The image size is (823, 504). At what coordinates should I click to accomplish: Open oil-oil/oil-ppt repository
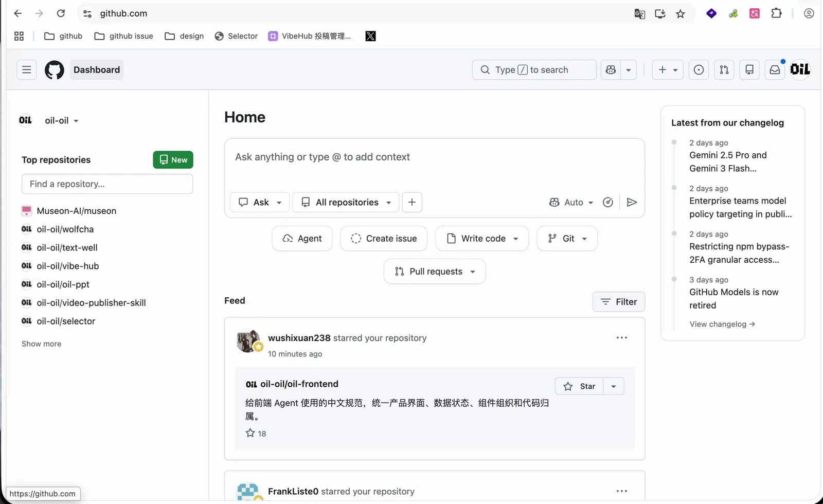click(63, 284)
